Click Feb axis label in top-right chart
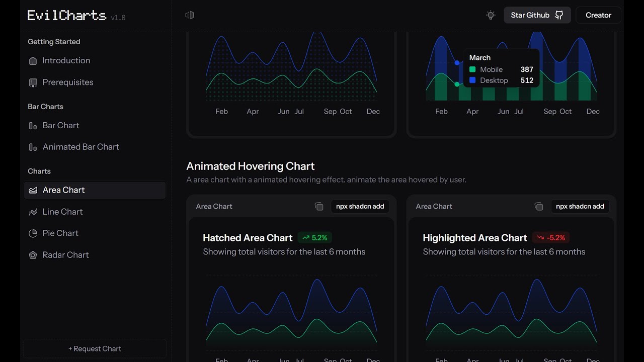Screen dimensions: 644x362 click(x=441, y=112)
